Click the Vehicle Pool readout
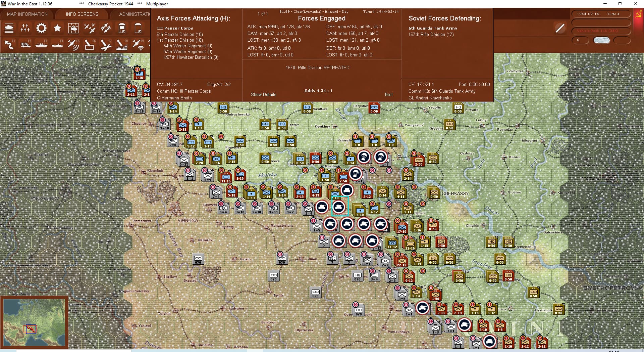Screen dimensions: 644x352 [601, 31]
